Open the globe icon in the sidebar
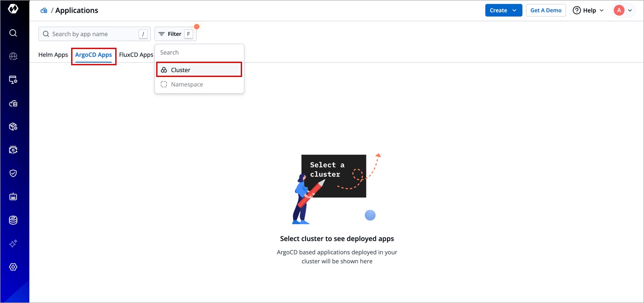Image resolution: width=644 pixels, height=303 pixels. [13, 56]
